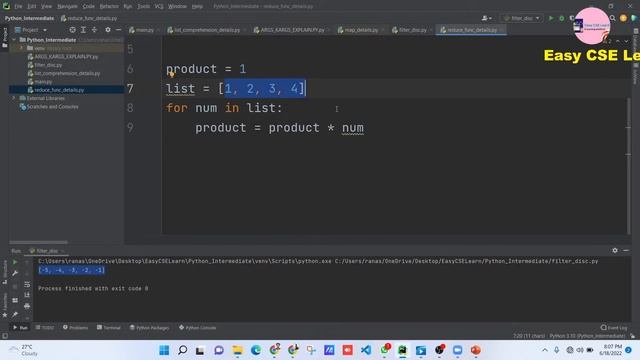Click Windows Start button

coord(164,350)
